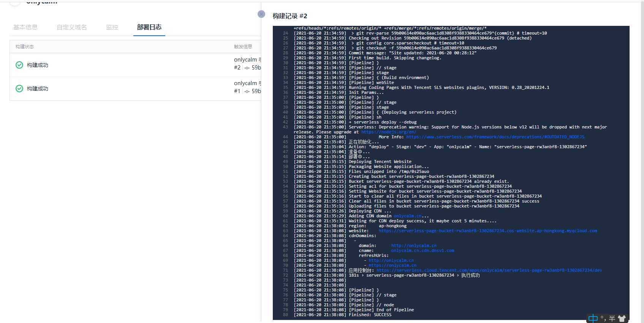Open domain http://onlycalm.cn link
The image size is (644, 323).
[414, 245]
